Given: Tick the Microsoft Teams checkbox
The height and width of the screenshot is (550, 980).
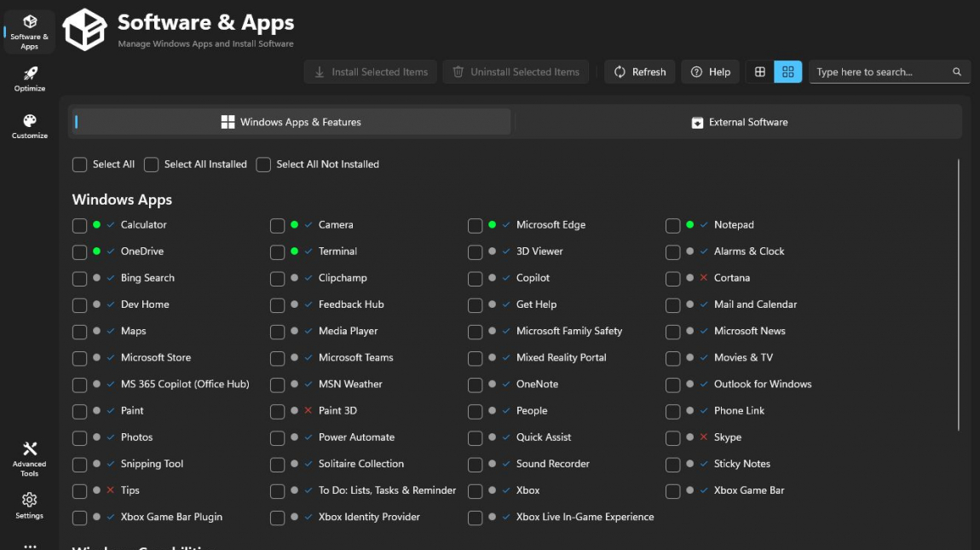Looking at the screenshot, I should (277, 358).
